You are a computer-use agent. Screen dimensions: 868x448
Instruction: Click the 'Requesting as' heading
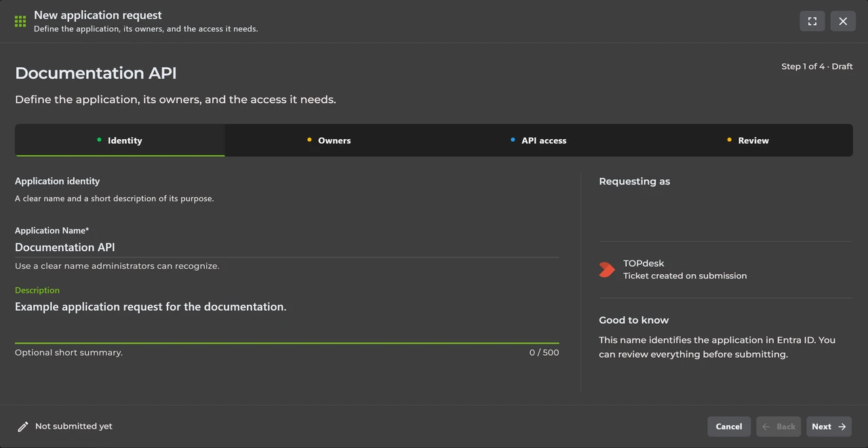pyautogui.click(x=634, y=181)
